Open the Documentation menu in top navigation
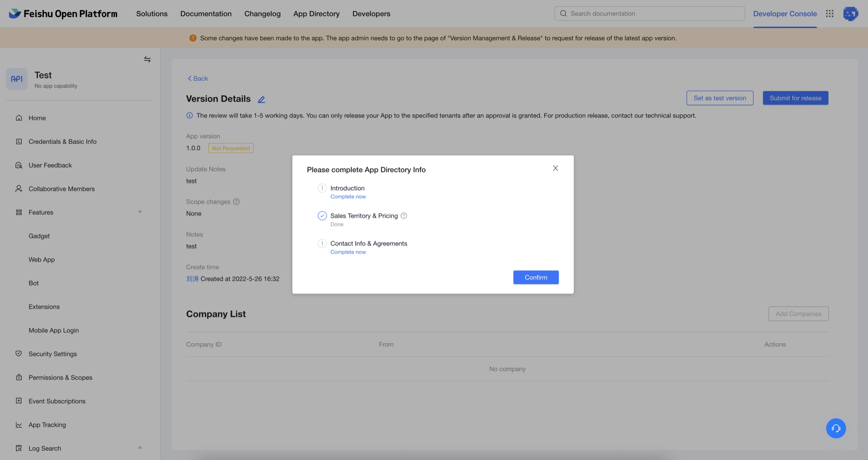 point(206,14)
